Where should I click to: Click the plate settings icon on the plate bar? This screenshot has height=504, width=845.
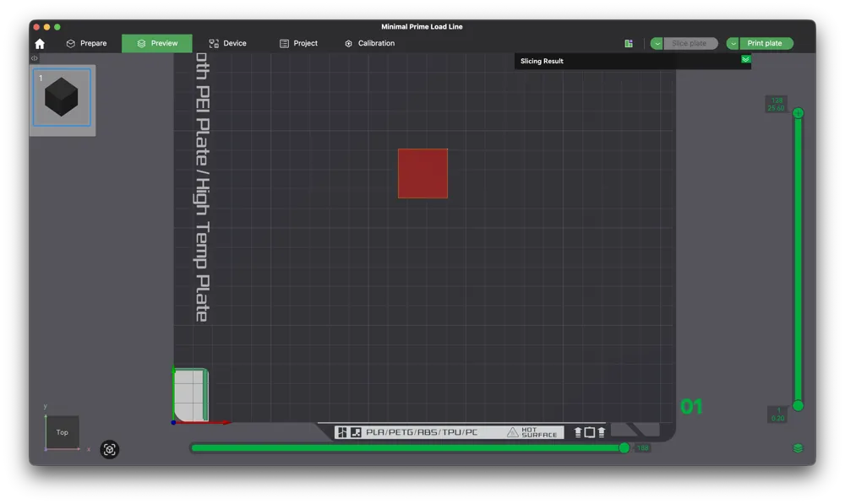[x=341, y=431]
